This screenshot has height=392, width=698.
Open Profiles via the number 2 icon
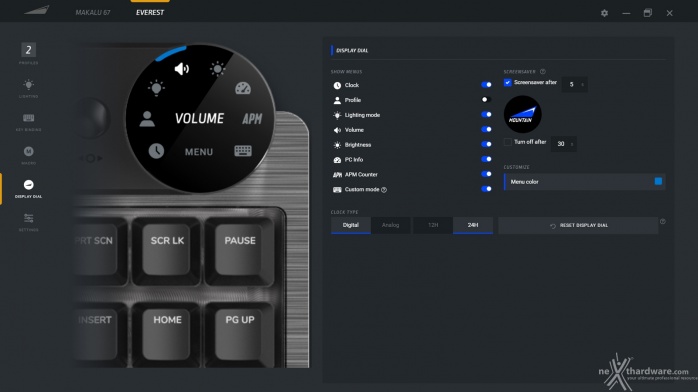coord(28,50)
